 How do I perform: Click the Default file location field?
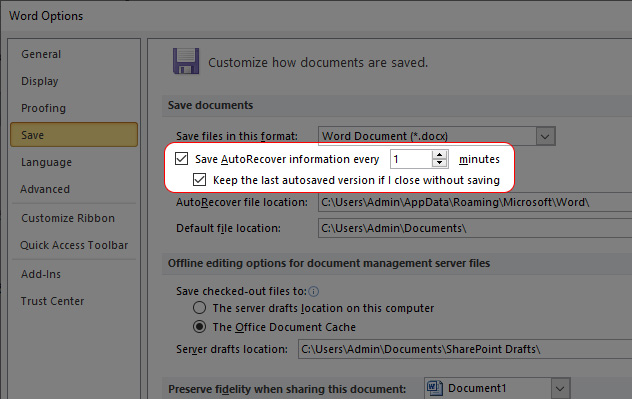click(475, 228)
